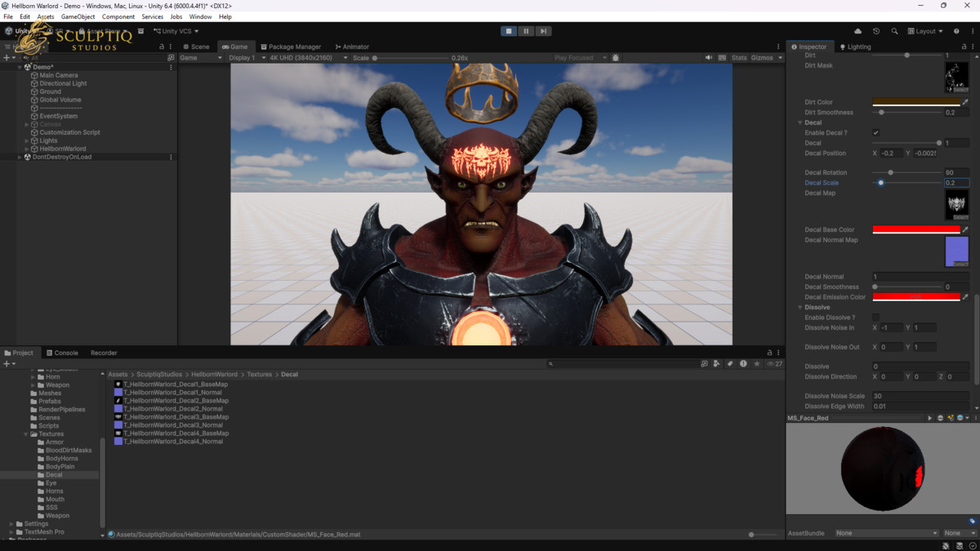Click the eyedropper next to Decal Base Color
The height and width of the screenshot is (551, 980).
pos(965,229)
